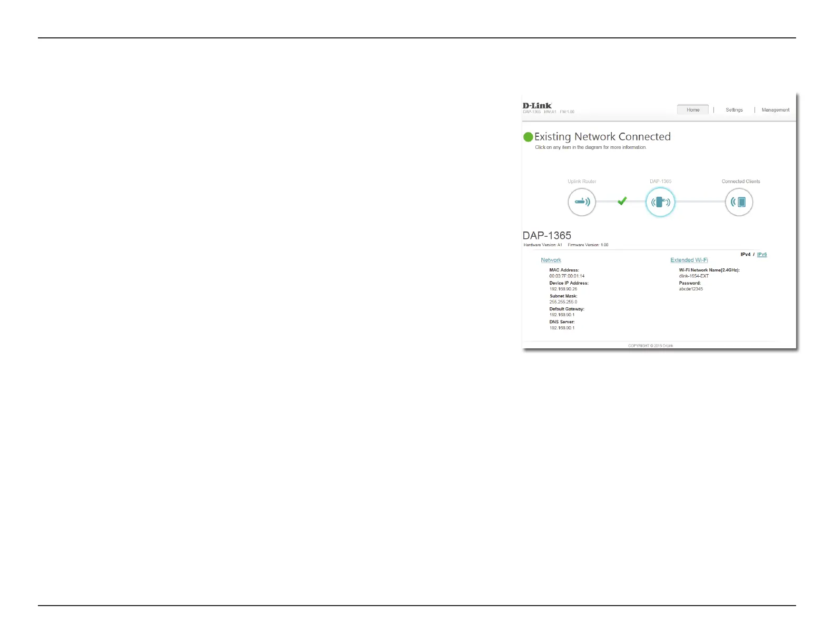The width and height of the screenshot is (834, 644).
Task: Click the password value abcde12345
Action: (x=691, y=289)
